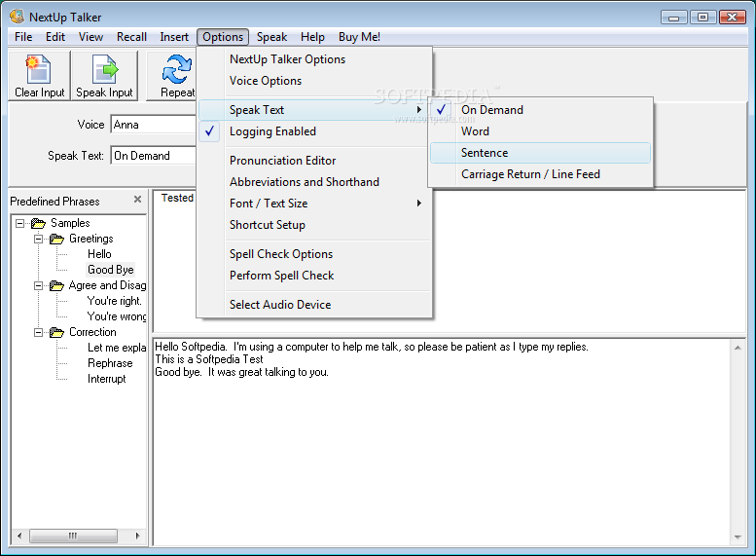Select the Interrupt phrase
756x556 pixels.
coord(107,379)
